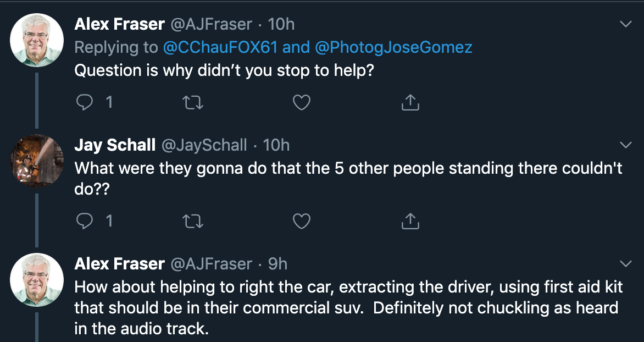This screenshot has width=644, height=342.
Task: Visit the @PhotogJoseGomez profile link
Action: point(393,47)
